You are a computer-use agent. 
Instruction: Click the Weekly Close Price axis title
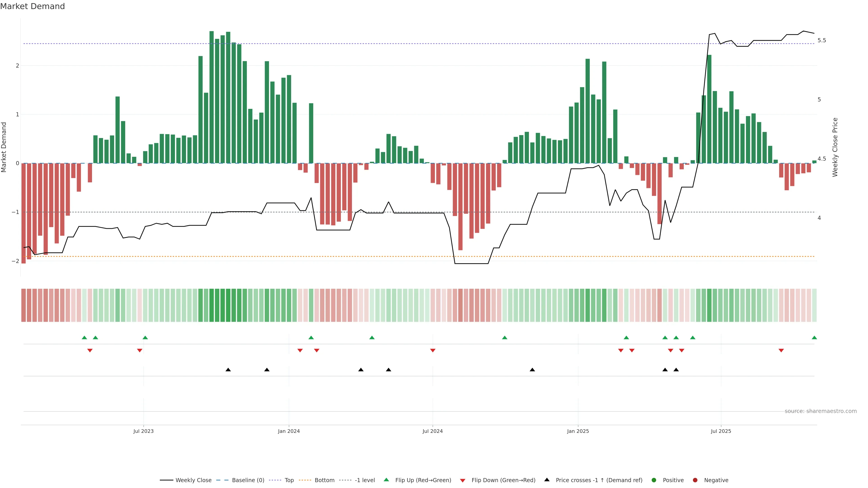(x=835, y=147)
